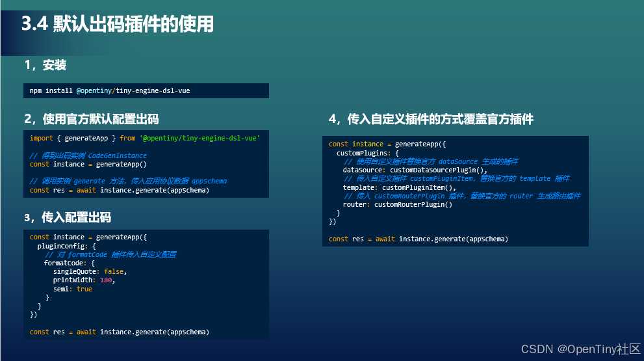The width and height of the screenshot is (644, 361).
Task: Click the comment about replacing dataSource plugin
Action: 431,161
